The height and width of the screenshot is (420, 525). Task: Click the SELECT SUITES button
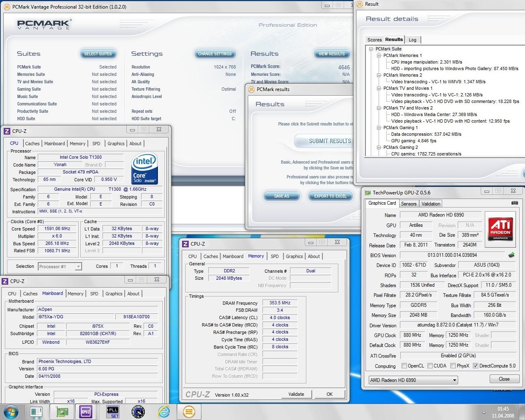point(98,54)
